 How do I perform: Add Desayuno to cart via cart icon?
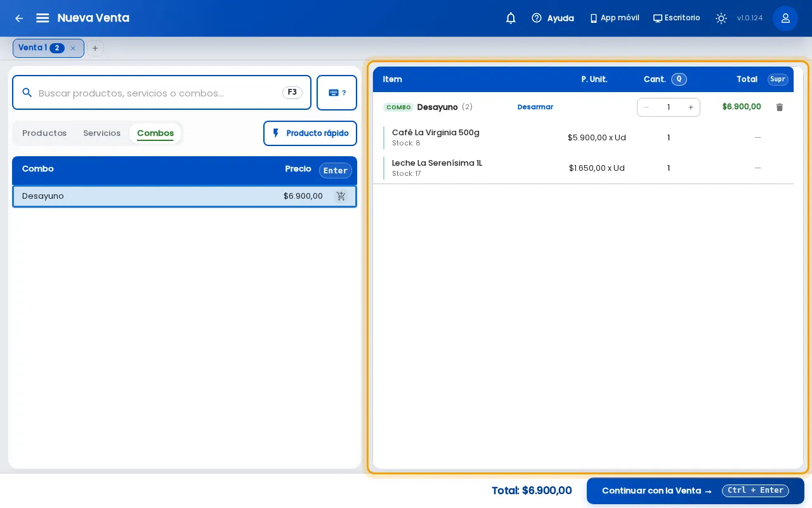(x=341, y=196)
